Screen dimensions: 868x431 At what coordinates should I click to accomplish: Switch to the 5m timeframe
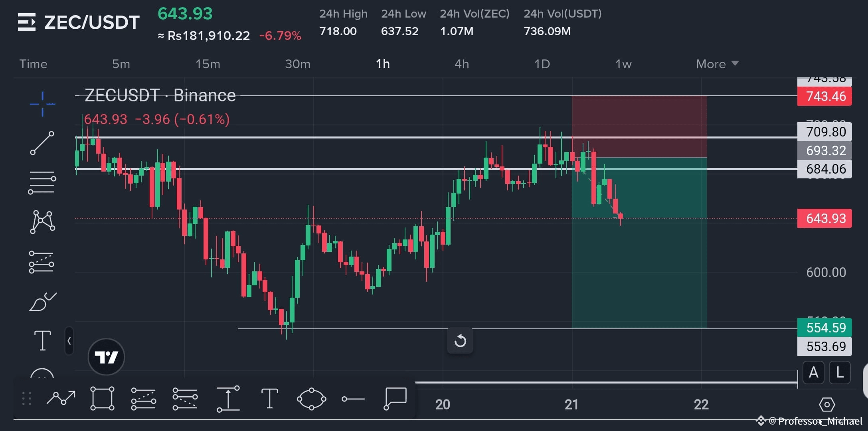click(121, 64)
